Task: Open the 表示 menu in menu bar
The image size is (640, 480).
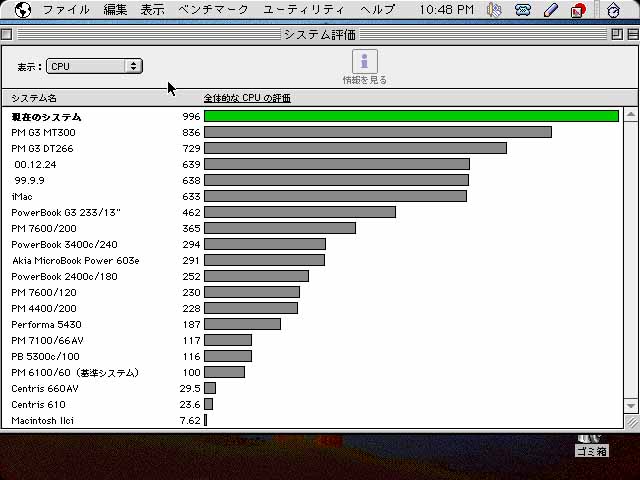Action: pyautogui.click(x=152, y=9)
